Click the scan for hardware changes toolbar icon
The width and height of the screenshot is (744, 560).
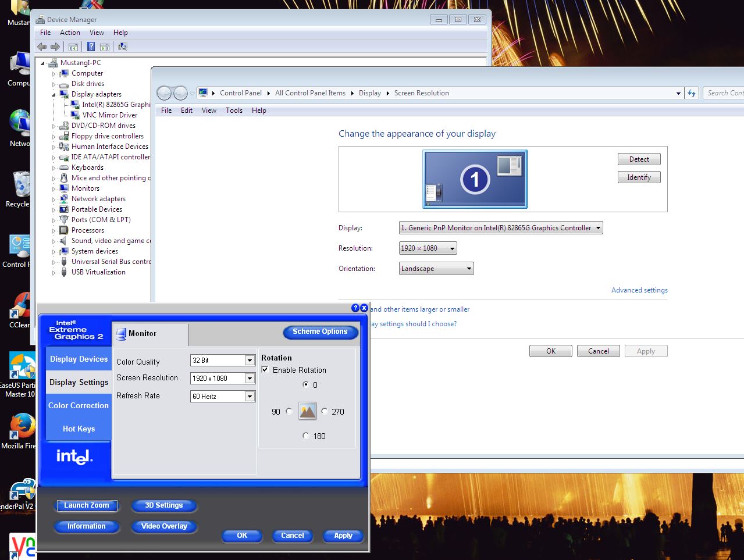click(x=122, y=47)
